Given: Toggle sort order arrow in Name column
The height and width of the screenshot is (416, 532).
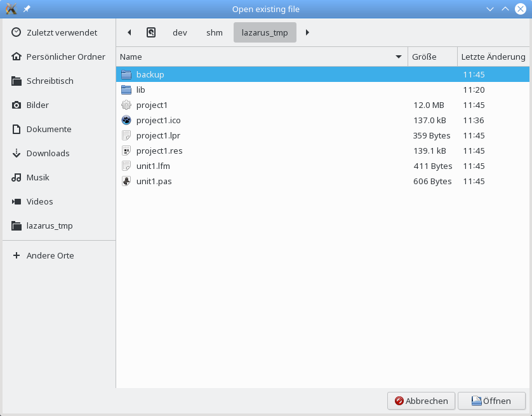Looking at the screenshot, I should click(x=399, y=57).
